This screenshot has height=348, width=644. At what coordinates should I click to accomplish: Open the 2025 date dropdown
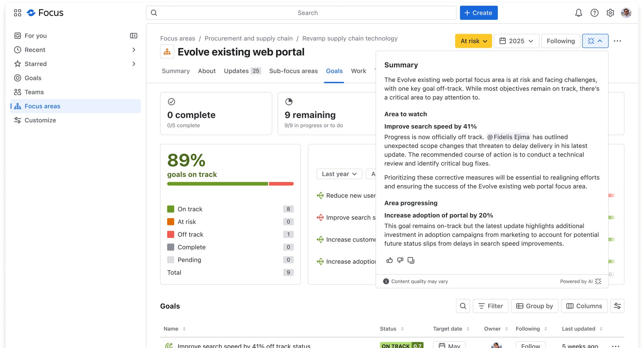pos(516,41)
